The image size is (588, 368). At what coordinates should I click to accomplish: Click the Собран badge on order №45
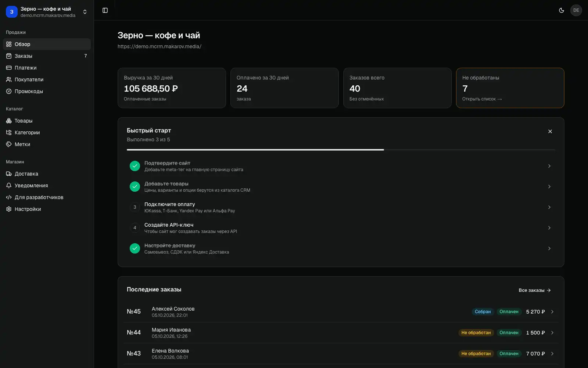(483, 312)
